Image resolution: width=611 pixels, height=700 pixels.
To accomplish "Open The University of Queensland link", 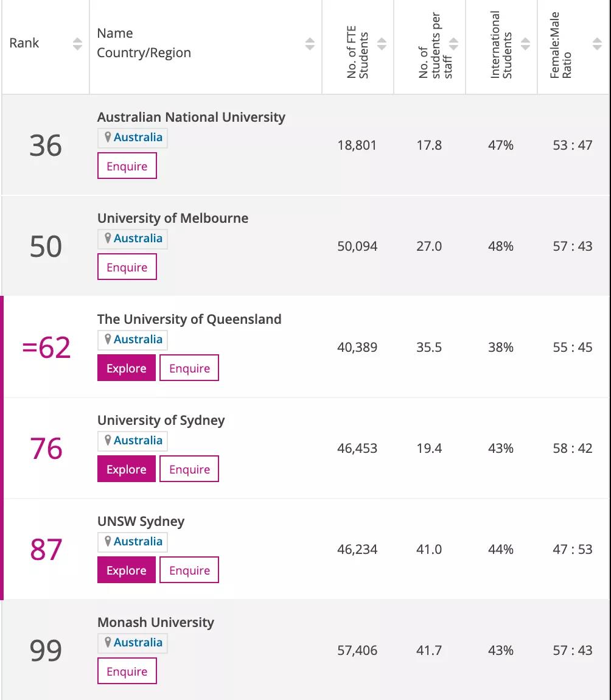I will [x=189, y=319].
